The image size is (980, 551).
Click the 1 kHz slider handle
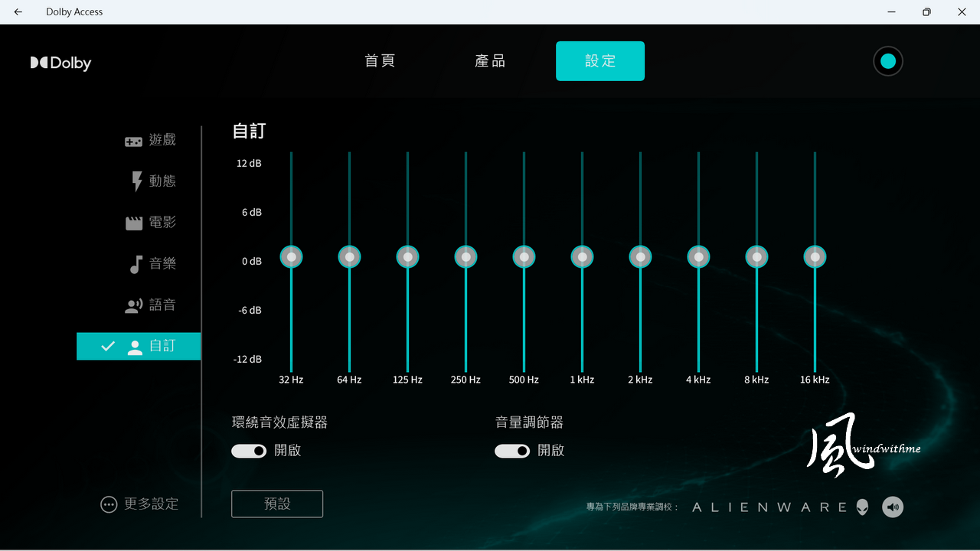pos(582,257)
